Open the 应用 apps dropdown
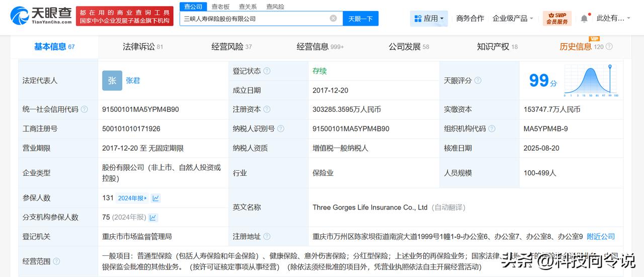Screen dimensions: 644x277 click(429, 19)
